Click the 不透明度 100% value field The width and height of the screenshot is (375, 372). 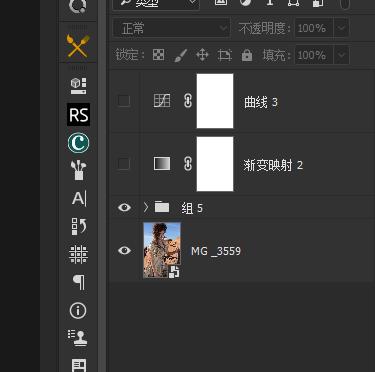[314, 28]
